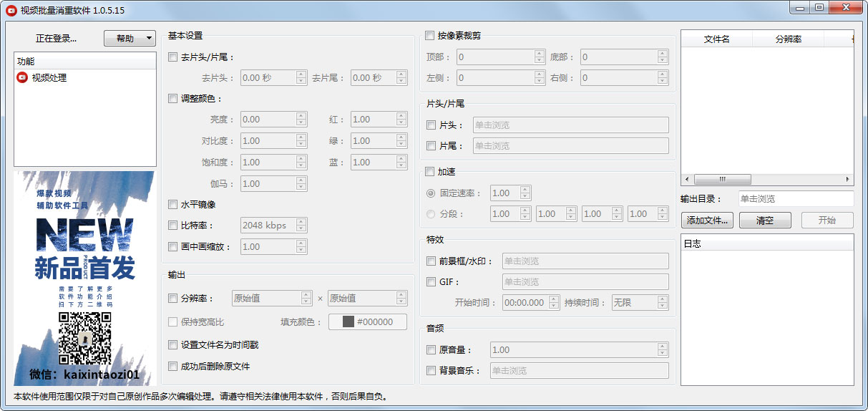This screenshot has height=411, width=868.
Task: Click the QR code in the promo banner
Action: [x=84, y=338]
